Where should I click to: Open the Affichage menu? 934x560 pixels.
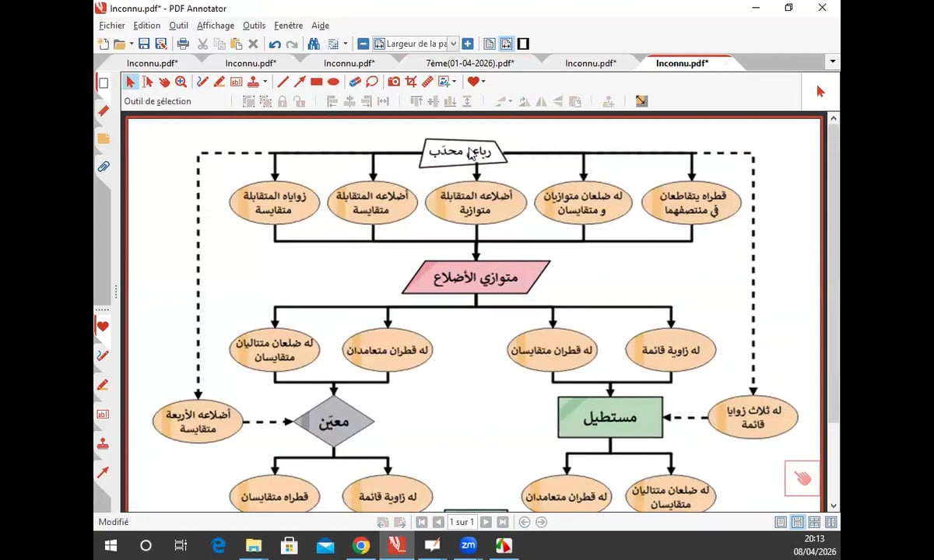(x=216, y=26)
